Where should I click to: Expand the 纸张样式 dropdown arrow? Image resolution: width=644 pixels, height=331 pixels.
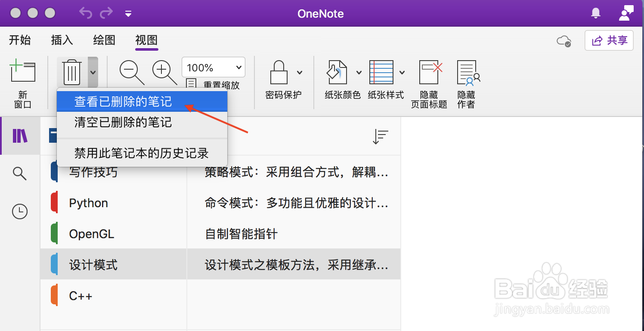pos(402,72)
